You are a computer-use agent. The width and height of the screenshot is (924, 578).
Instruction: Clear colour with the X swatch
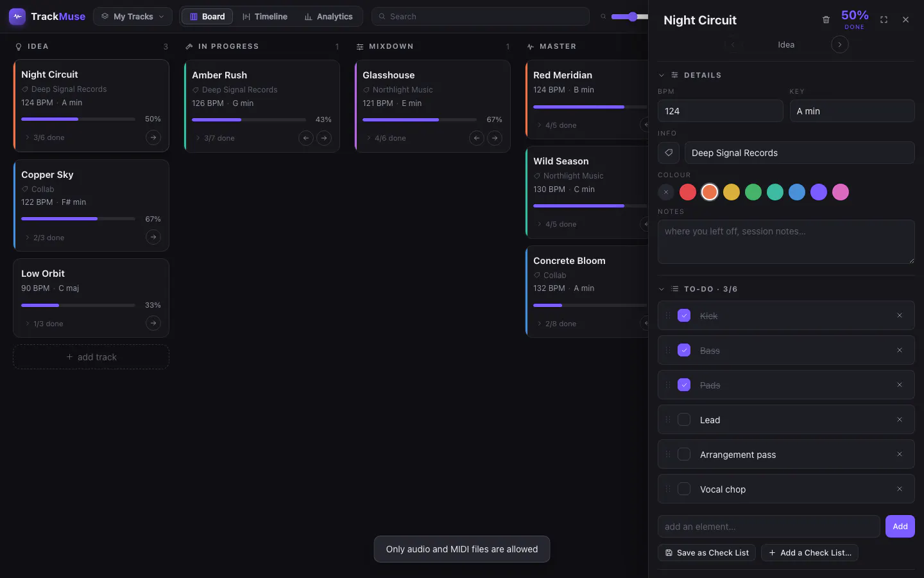pos(666,192)
